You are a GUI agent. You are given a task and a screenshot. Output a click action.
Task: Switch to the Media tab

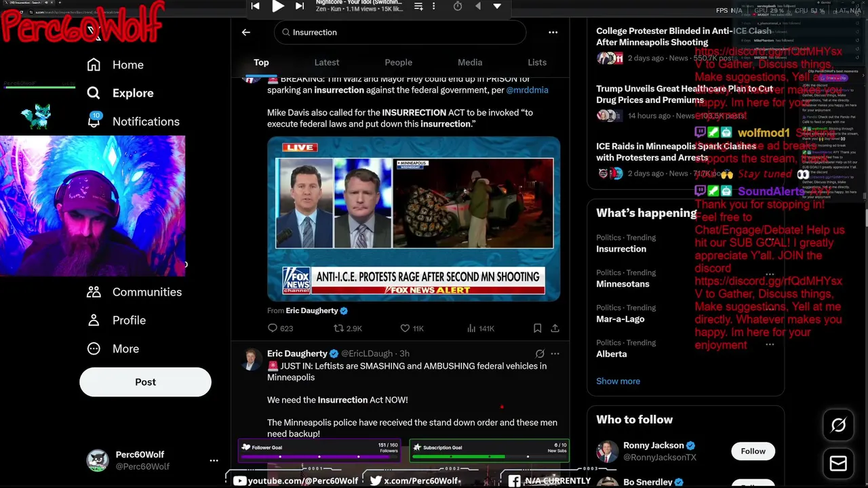(x=470, y=62)
